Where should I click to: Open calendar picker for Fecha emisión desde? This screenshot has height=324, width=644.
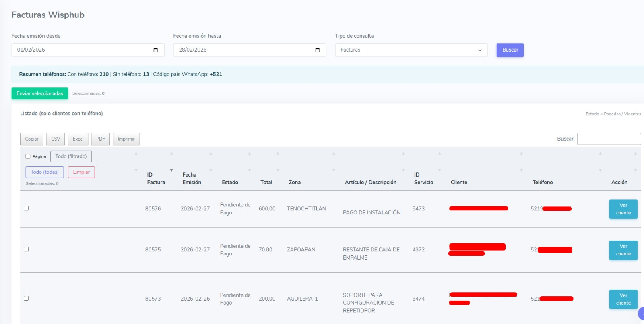(x=156, y=50)
